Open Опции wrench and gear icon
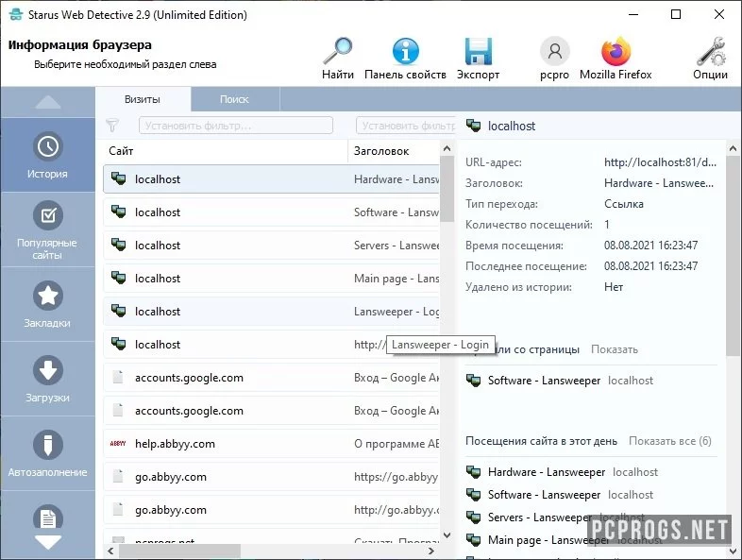Viewport: 742px width, 560px height. [710, 51]
